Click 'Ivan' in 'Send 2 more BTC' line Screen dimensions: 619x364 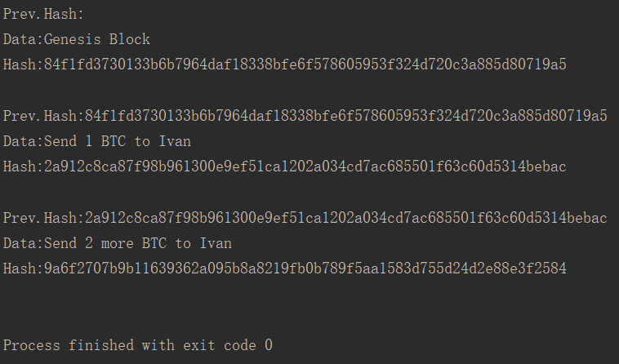(x=216, y=243)
